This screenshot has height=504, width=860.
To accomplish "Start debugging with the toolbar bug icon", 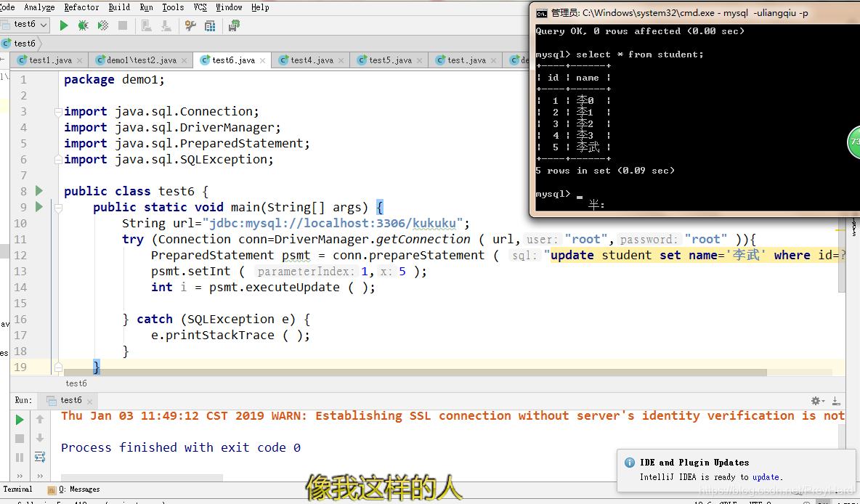I will point(84,25).
